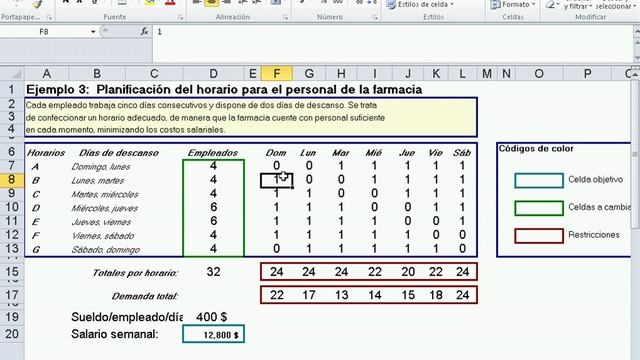Image resolution: width=640 pixels, height=360 pixels.
Task: Click the 'Restricciones' legend label
Action: [594, 235]
